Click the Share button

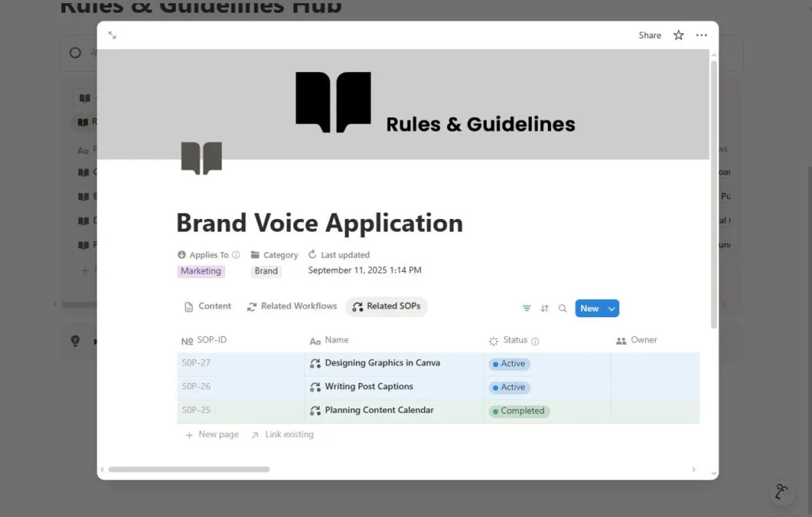coord(649,36)
